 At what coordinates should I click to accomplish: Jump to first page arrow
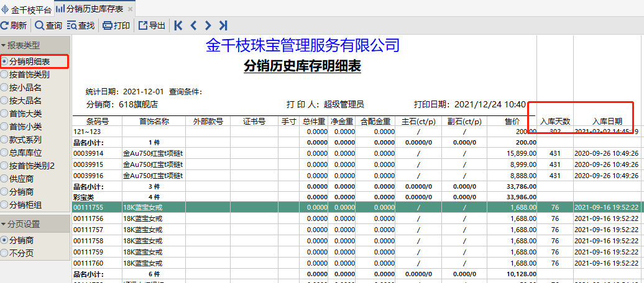click(x=178, y=25)
